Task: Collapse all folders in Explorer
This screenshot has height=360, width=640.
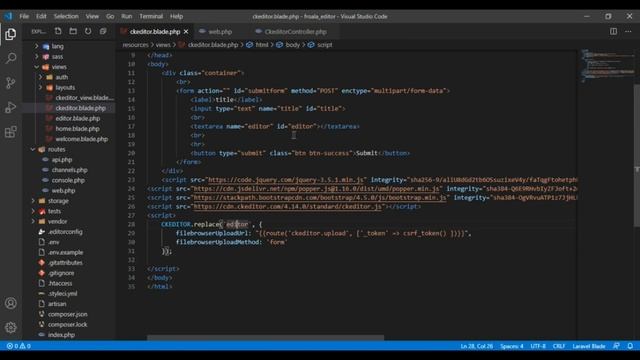Action: point(103,31)
